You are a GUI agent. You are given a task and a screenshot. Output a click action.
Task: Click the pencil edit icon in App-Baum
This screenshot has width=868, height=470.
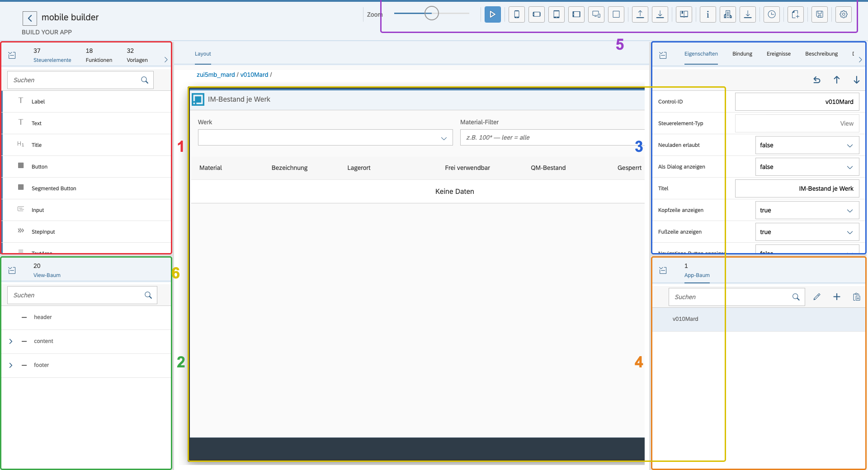click(x=817, y=297)
